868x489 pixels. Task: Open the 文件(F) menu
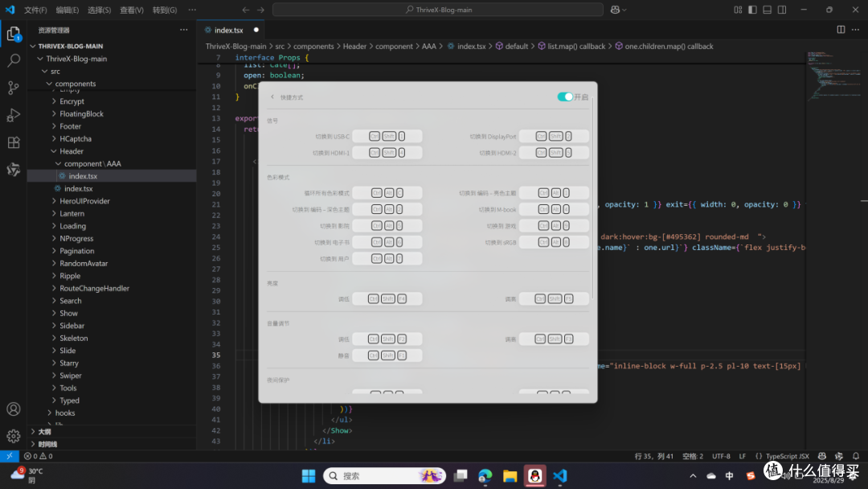click(x=35, y=10)
